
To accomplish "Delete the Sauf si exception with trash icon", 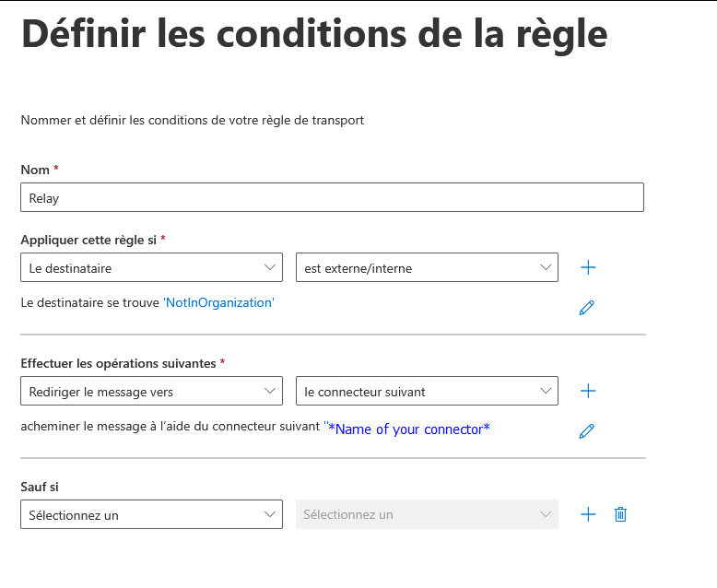I will coord(620,514).
